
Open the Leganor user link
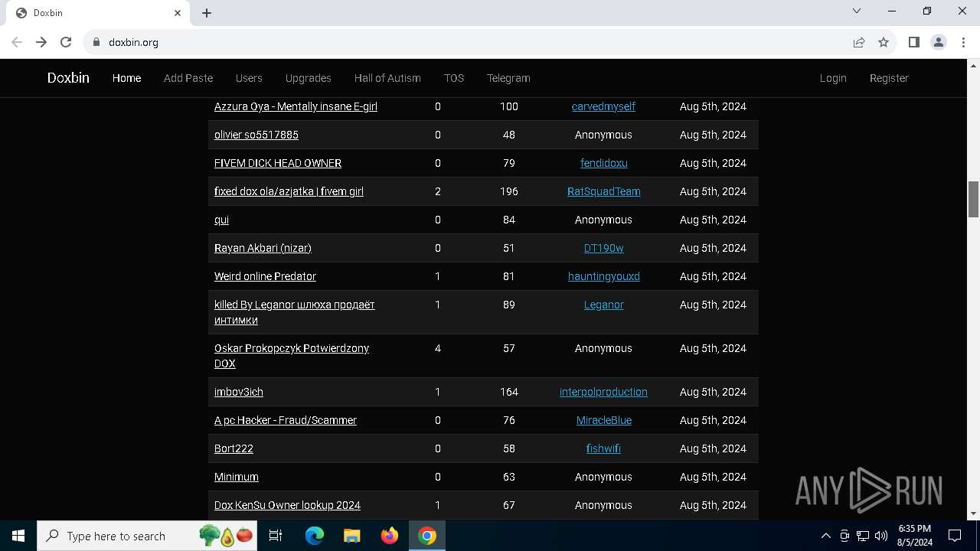pos(603,305)
